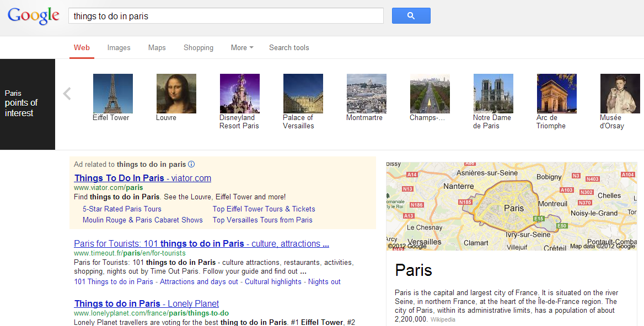Viewport: 644px width, 326px height.
Task: Open the Shopping tab
Action: (x=198, y=47)
